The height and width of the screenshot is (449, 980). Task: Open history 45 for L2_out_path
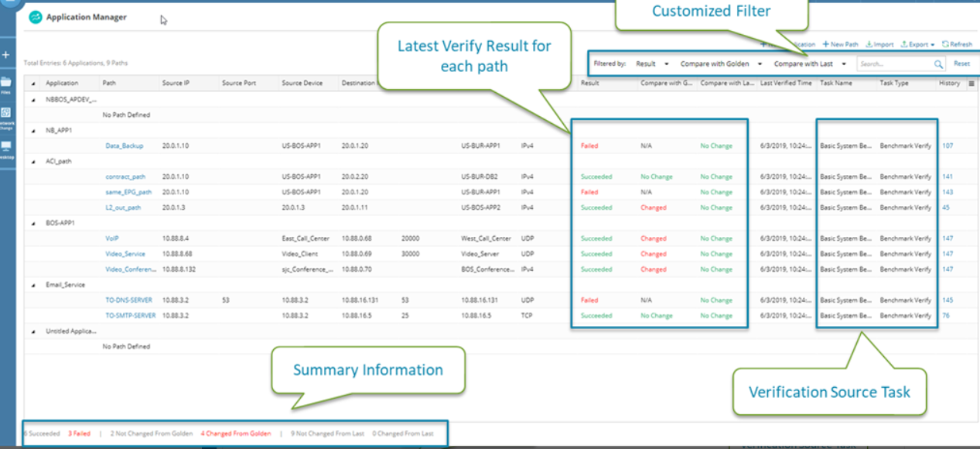(x=946, y=207)
